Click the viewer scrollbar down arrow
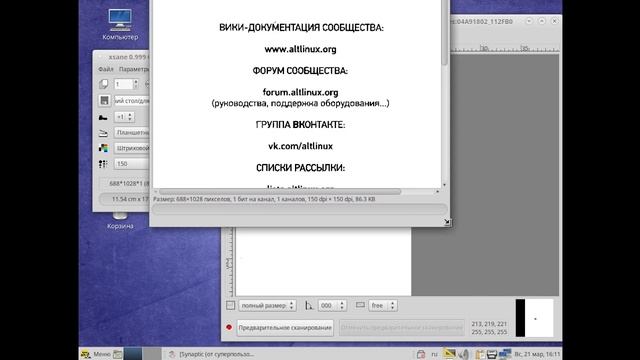 click(444, 185)
